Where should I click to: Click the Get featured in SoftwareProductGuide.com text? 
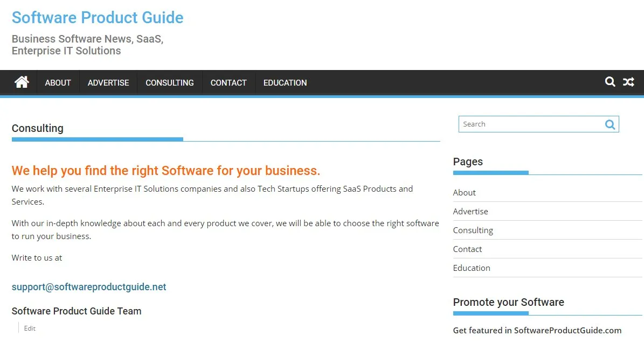pos(537,330)
